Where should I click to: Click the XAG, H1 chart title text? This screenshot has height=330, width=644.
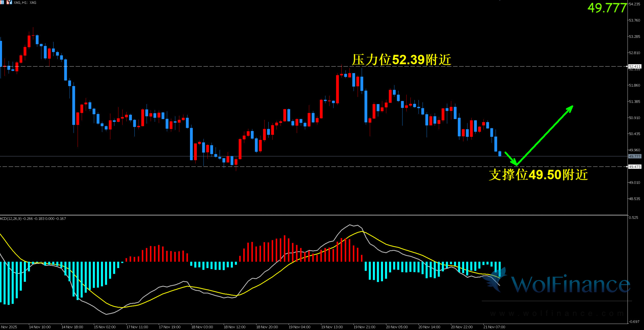click(x=25, y=3)
